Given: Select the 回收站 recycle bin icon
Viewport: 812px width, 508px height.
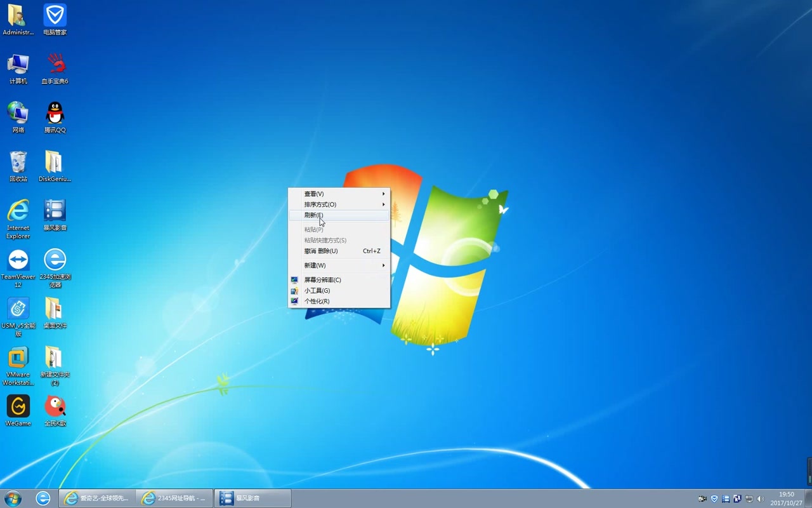Looking at the screenshot, I should 18,166.
